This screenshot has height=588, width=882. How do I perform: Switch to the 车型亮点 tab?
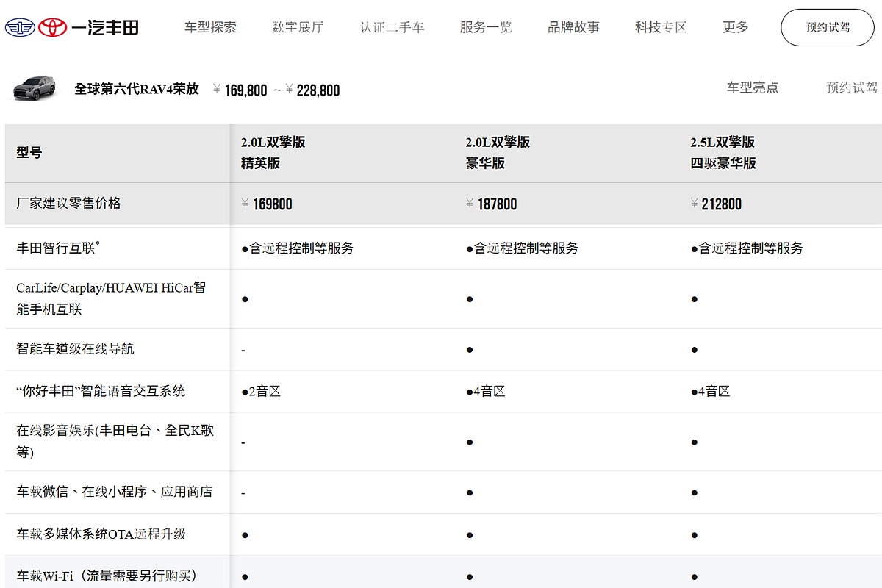click(752, 87)
